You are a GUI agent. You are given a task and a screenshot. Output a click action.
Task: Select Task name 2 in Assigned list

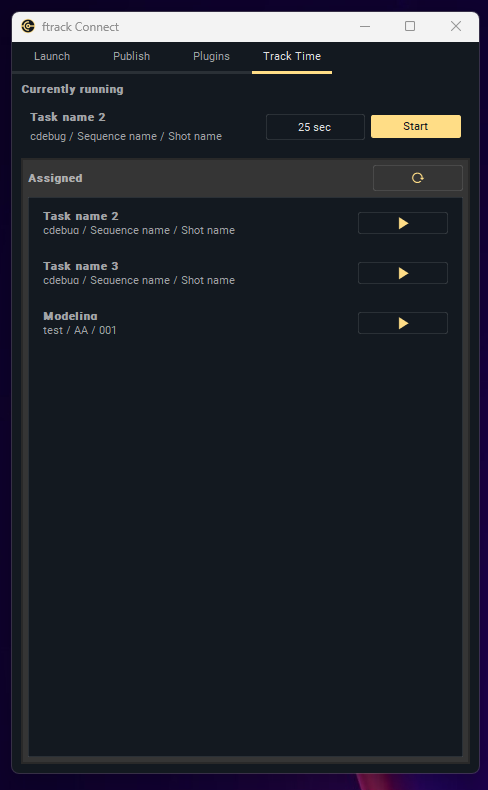point(191,223)
